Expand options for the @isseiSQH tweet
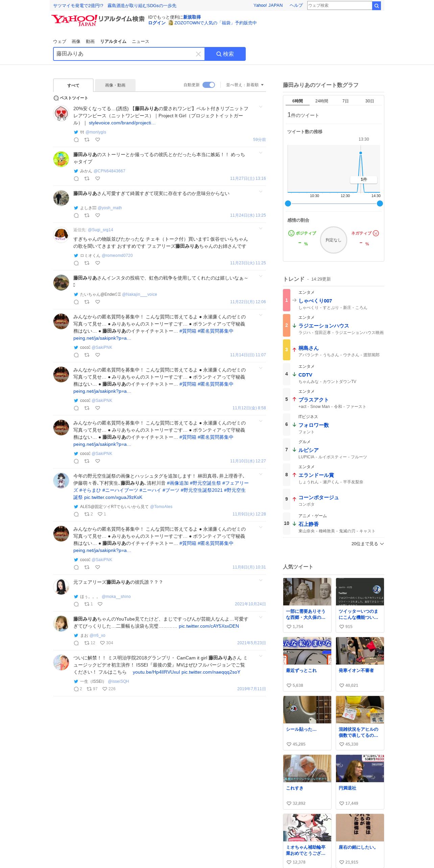Image resolution: width=434 pixels, height=868 pixels. click(x=261, y=656)
